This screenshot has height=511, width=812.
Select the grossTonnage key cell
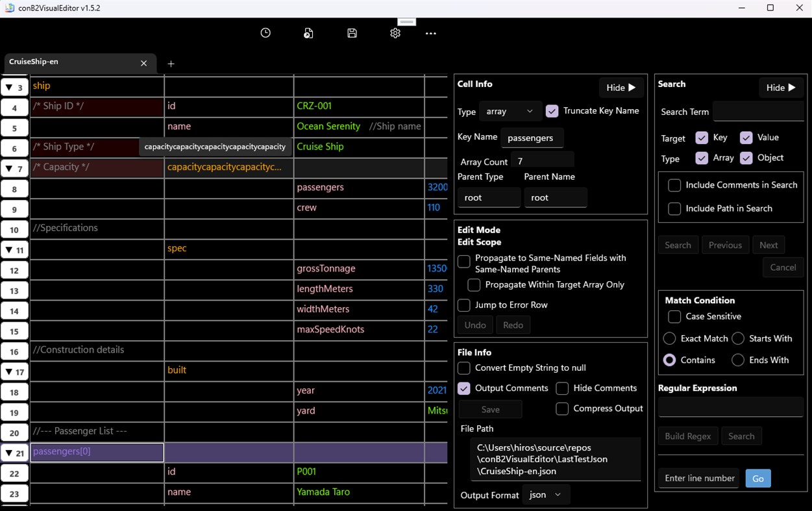point(359,269)
